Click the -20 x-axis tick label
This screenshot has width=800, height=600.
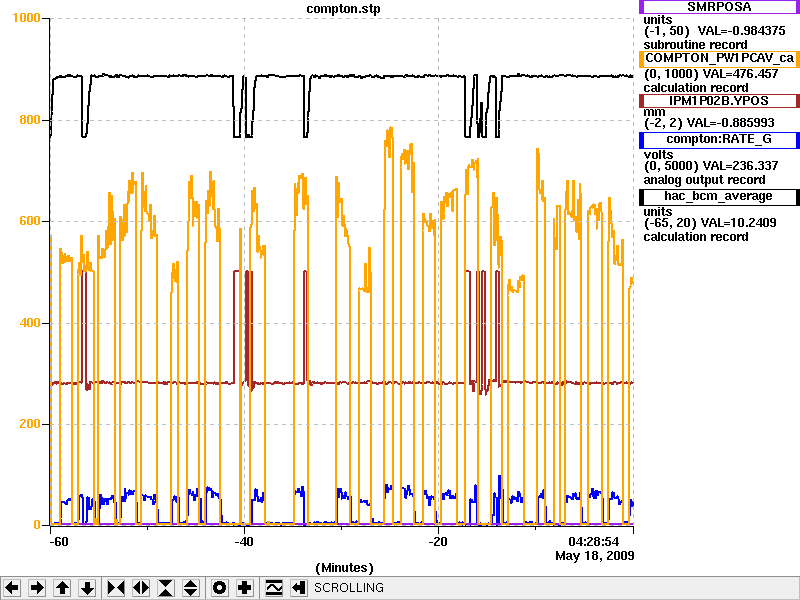(x=438, y=542)
